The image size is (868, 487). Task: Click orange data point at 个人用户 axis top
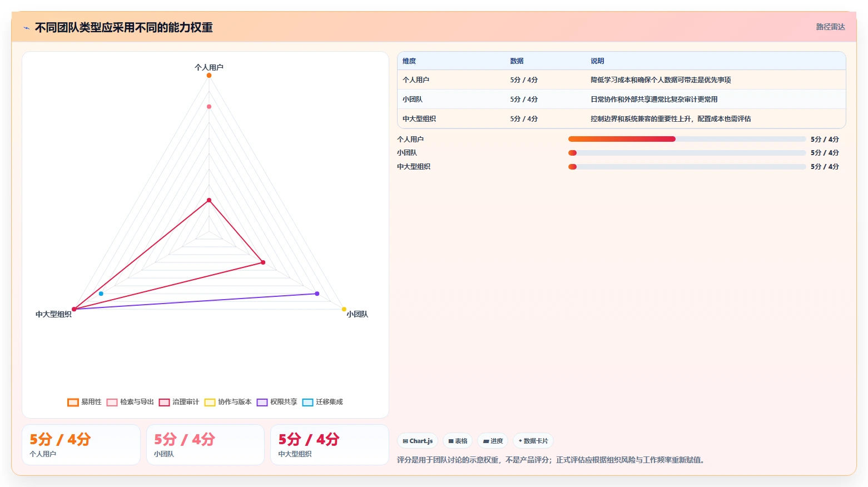[209, 75]
